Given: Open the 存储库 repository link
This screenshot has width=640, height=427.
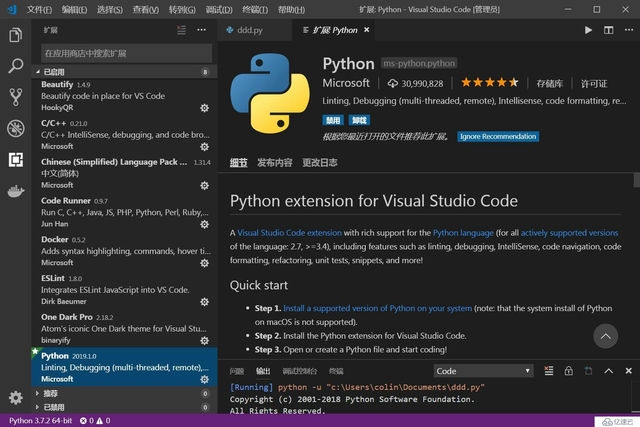Looking at the screenshot, I should (549, 84).
